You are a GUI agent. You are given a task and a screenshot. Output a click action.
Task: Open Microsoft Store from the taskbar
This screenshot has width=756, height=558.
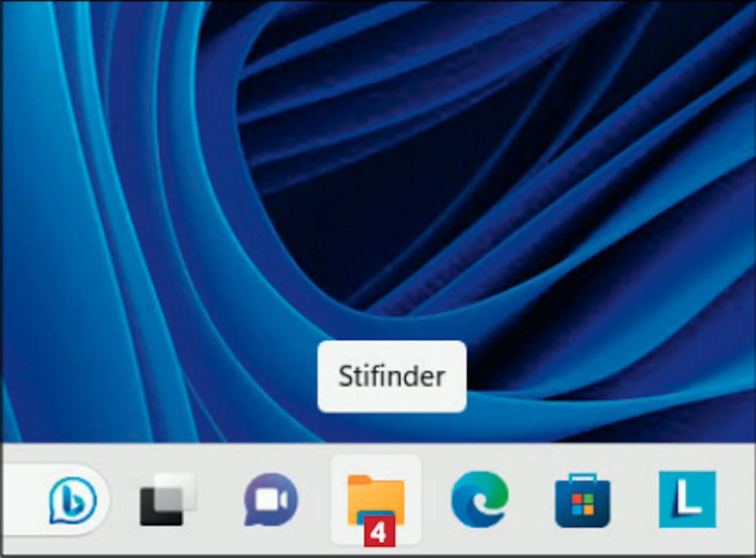click(x=583, y=500)
